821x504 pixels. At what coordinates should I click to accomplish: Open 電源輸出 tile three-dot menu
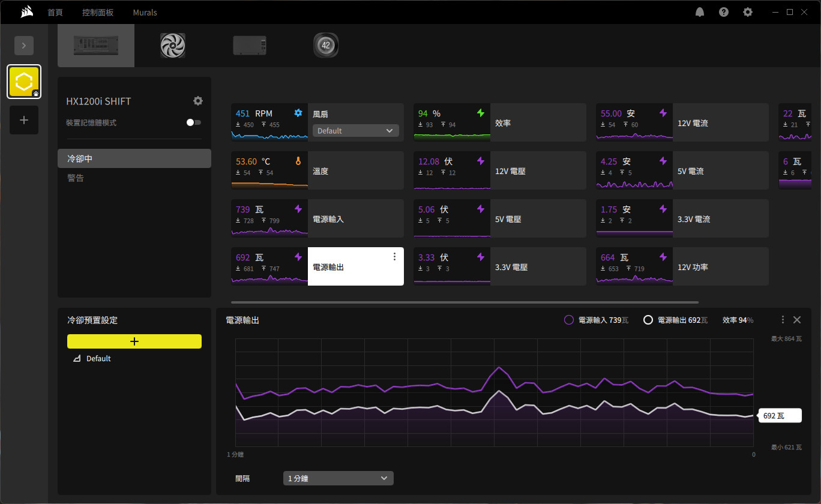[x=394, y=257]
